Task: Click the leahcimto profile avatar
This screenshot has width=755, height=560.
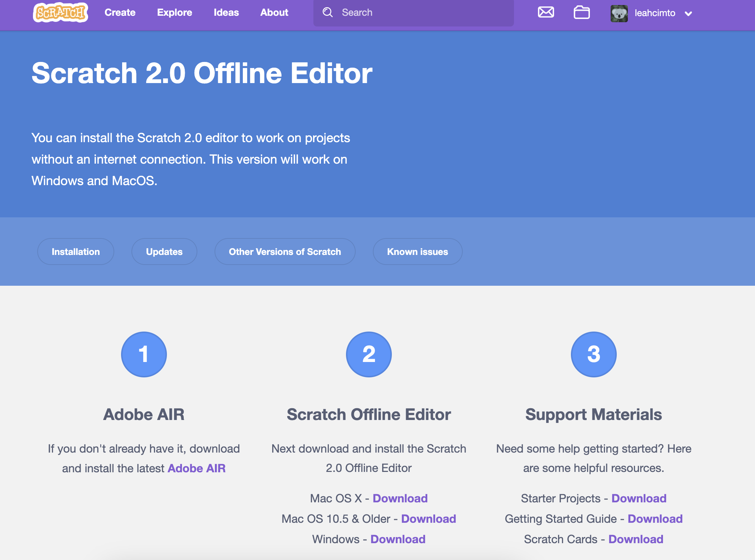Action: point(619,13)
